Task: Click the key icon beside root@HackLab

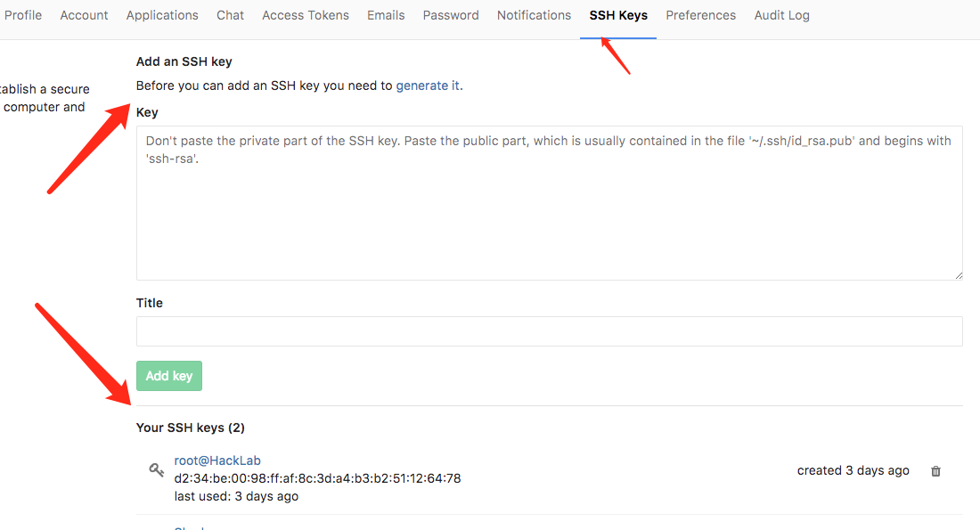Action: tap(156, 469)
